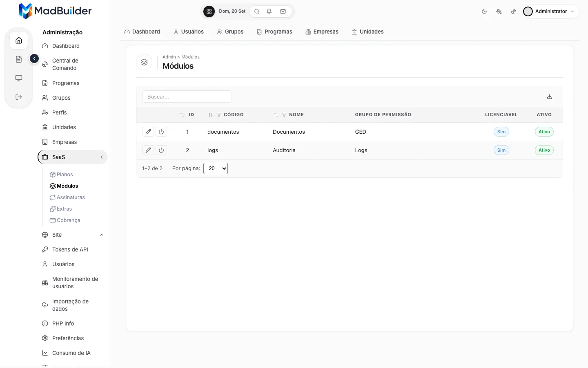Edit the logs module row

click(x=148, y=150)
